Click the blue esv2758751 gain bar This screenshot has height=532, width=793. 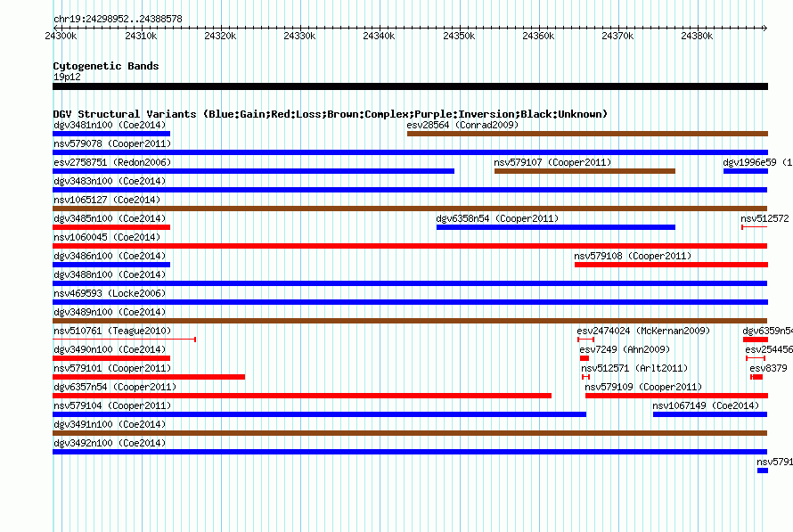pos(253,171)
